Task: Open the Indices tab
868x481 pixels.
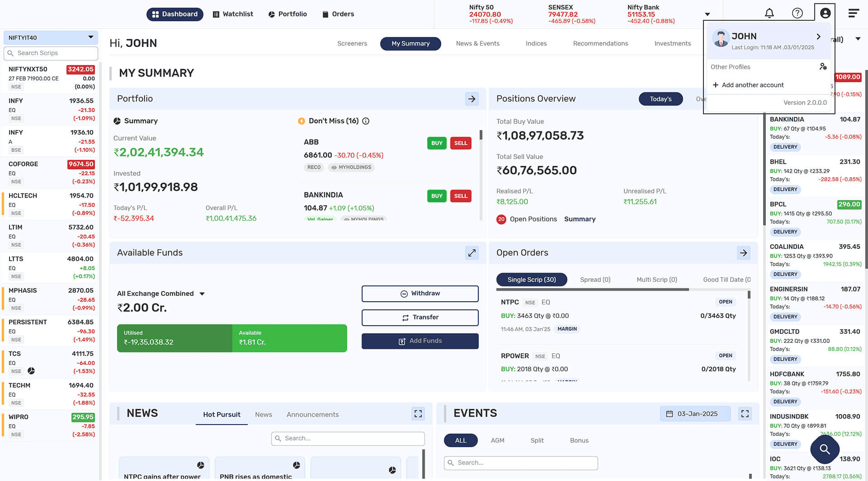Action: (536, 43)
